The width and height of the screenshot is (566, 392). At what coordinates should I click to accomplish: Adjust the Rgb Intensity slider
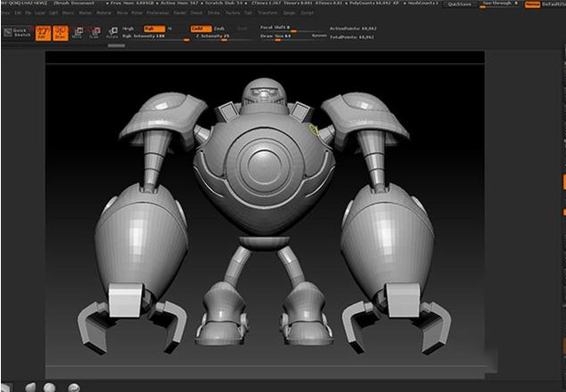pyautogui.click(x=156, y=36)
